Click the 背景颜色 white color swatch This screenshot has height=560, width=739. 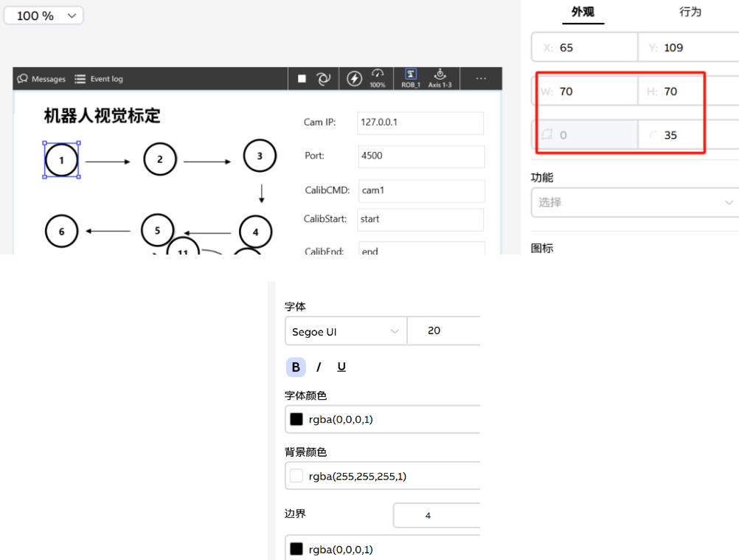tap(296, 476)
